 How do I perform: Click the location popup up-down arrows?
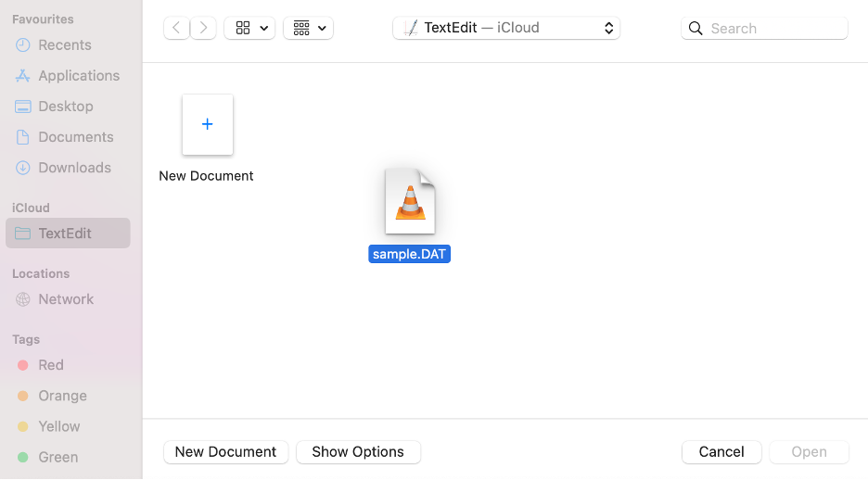609,28
